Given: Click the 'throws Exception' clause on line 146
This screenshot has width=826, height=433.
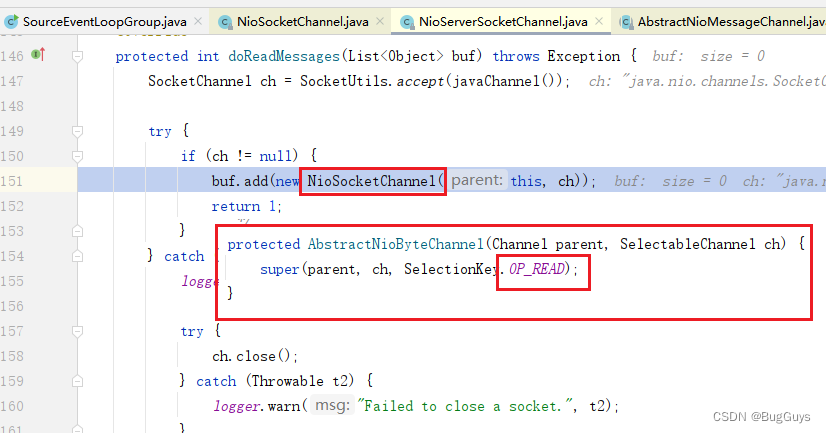Looking at the screenshot, I should click(x=556, y=56).
